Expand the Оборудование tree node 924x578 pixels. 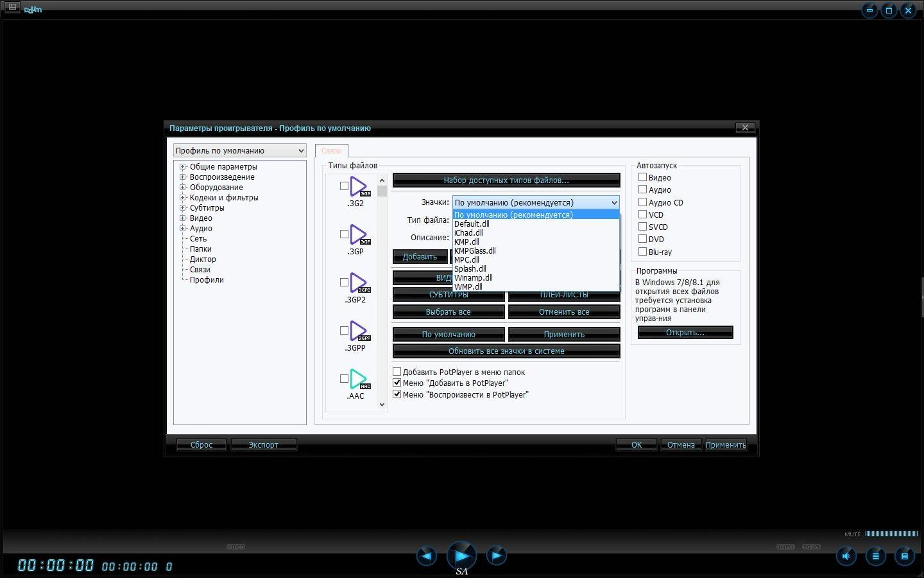[183, 187]
